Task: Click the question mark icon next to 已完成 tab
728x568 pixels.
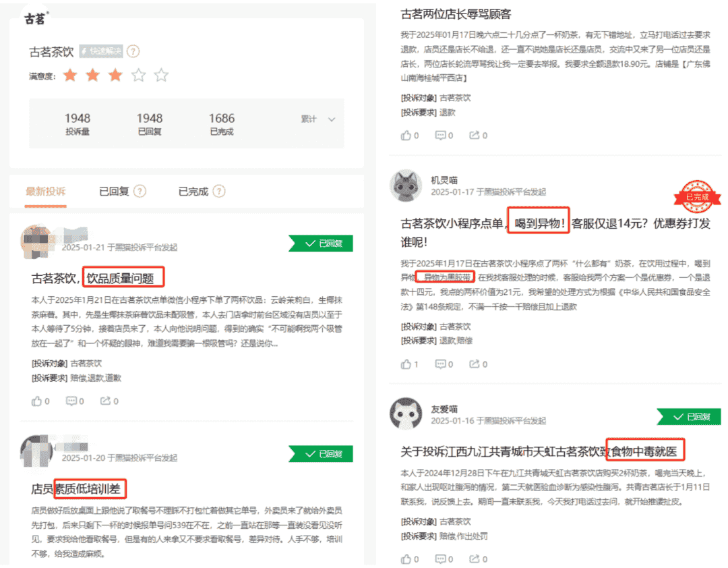Action: click(x=218, y=192)
